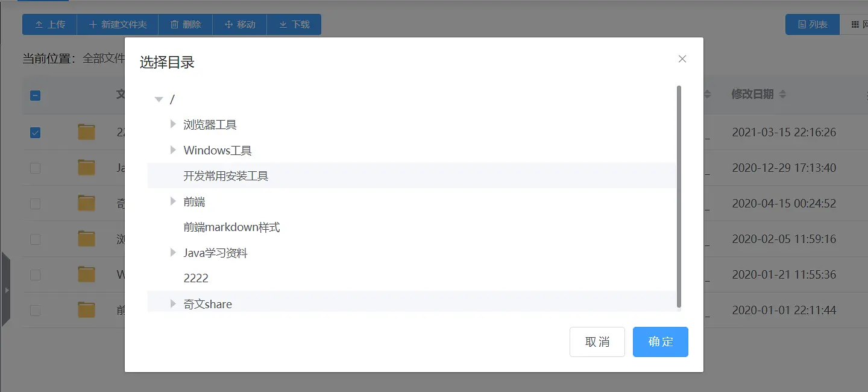The width and height of the screenshot is (868, 392).
Task: Switch to 列表 list view icon
Action: (801, 24)
